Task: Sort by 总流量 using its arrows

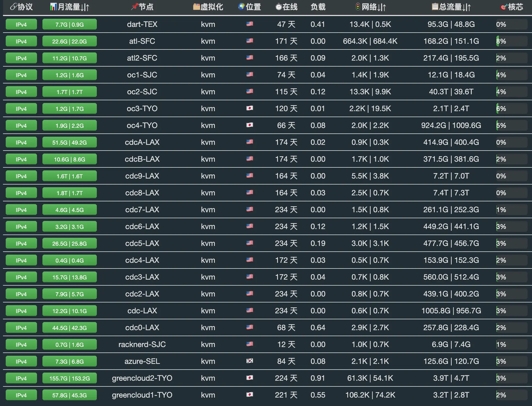Action: click(466, 7)
